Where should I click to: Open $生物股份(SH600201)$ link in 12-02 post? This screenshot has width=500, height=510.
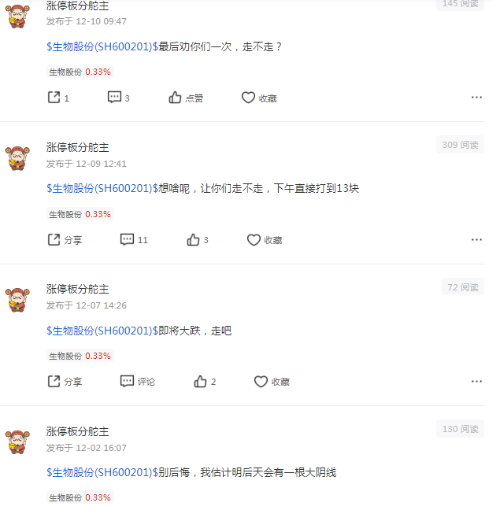click(x=103, y=472)
